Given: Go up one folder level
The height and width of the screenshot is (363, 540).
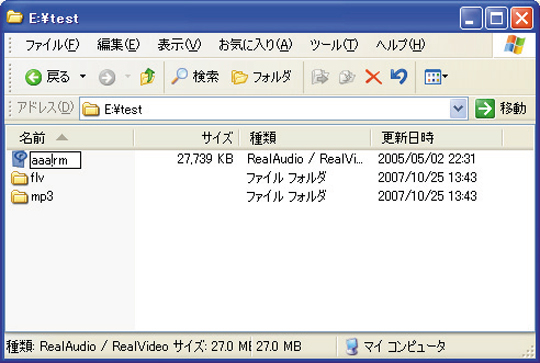Looking at the screenshot, I should [x=147, y=76].
